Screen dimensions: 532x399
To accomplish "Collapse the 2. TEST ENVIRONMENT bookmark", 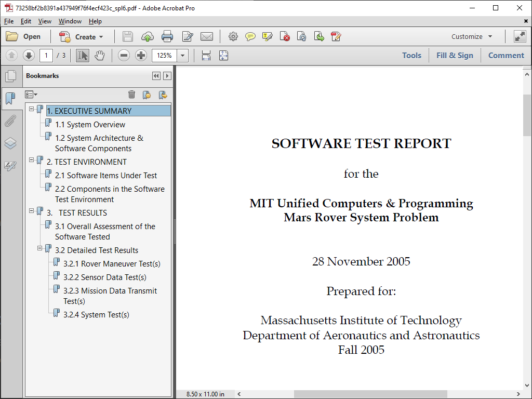I will [32, 160].
